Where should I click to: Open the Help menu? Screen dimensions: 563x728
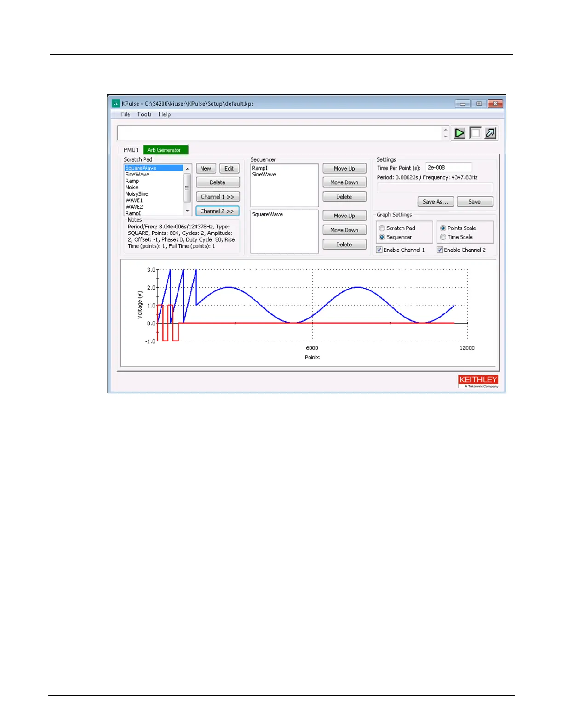pyautogui.click(x=165, y=114)
